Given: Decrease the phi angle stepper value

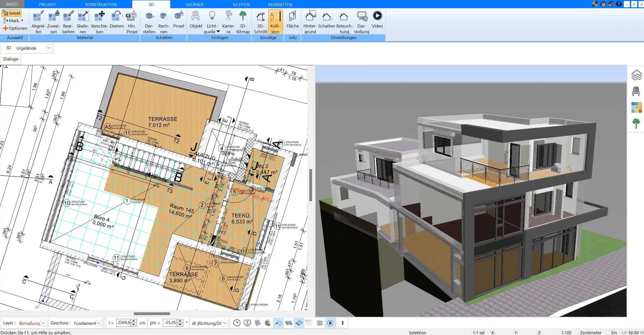Looking at the screenshot, I should 180,325.
